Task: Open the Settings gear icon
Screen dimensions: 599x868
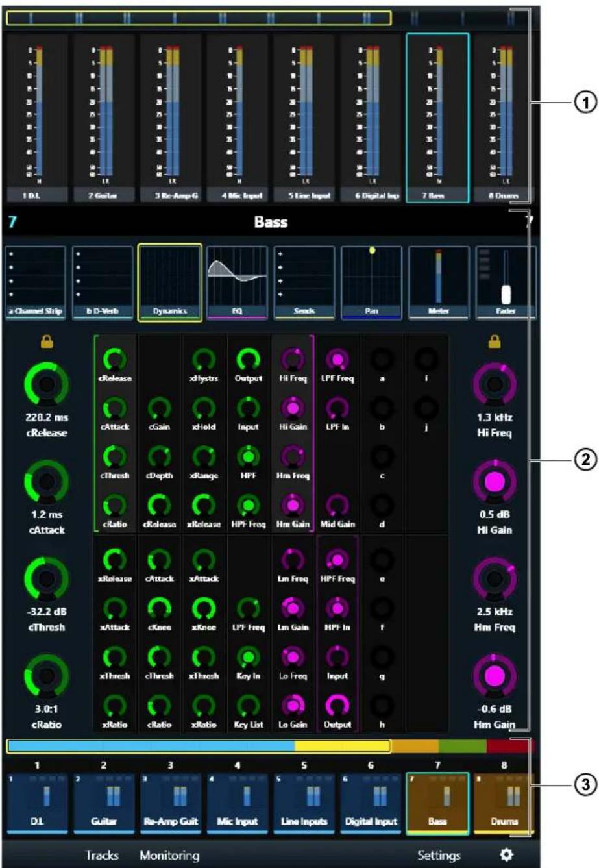Action: point(506,855)
